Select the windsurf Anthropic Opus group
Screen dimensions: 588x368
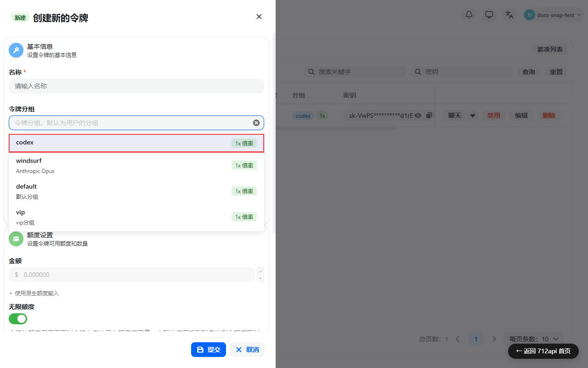pyautogui.click(x=136, y=165)
